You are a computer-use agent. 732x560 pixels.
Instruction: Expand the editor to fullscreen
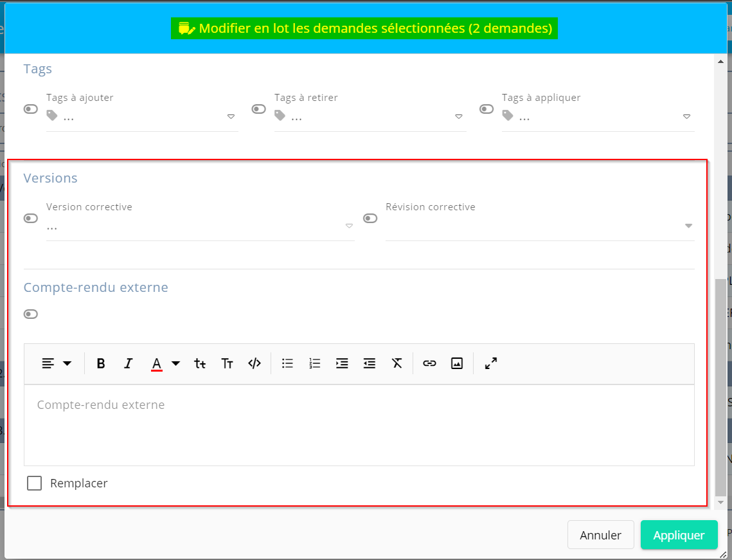pyautogui.click(x=490, y=363)
